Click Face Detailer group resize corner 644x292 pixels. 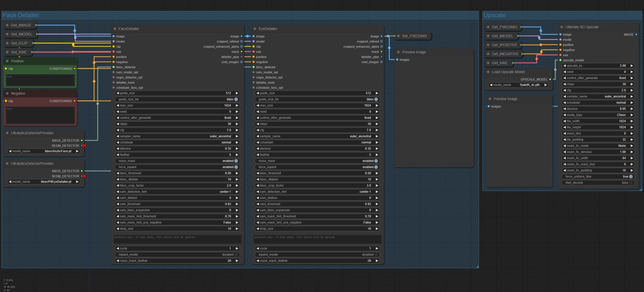point(477,267)
